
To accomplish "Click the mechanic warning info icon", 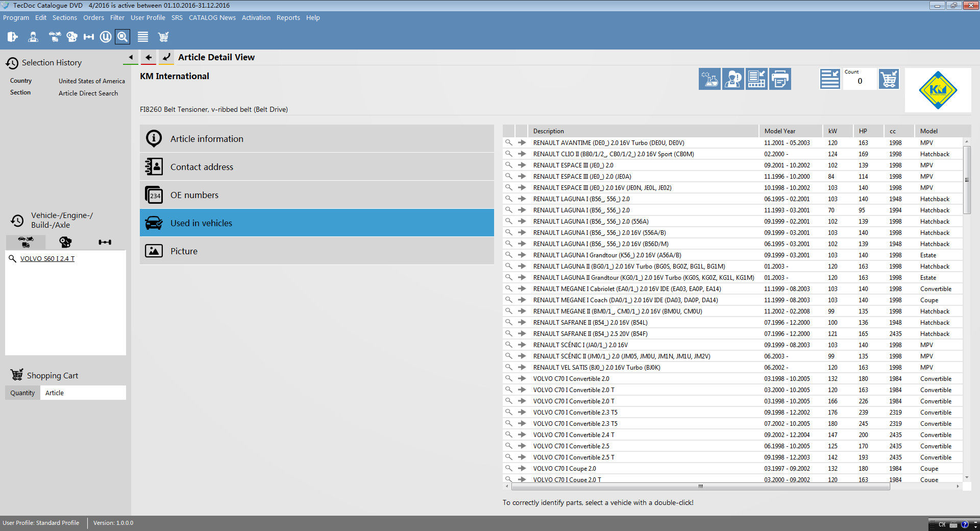I will [733, 79].
